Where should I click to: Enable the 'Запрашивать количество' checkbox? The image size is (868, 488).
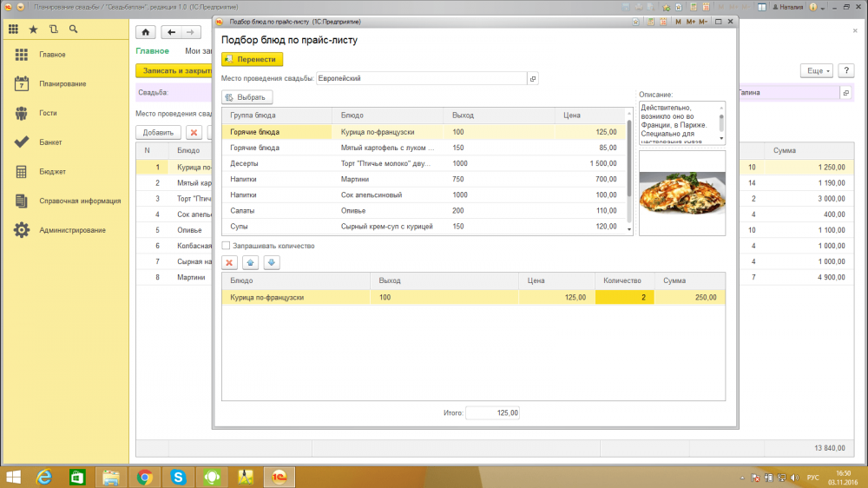227,246
